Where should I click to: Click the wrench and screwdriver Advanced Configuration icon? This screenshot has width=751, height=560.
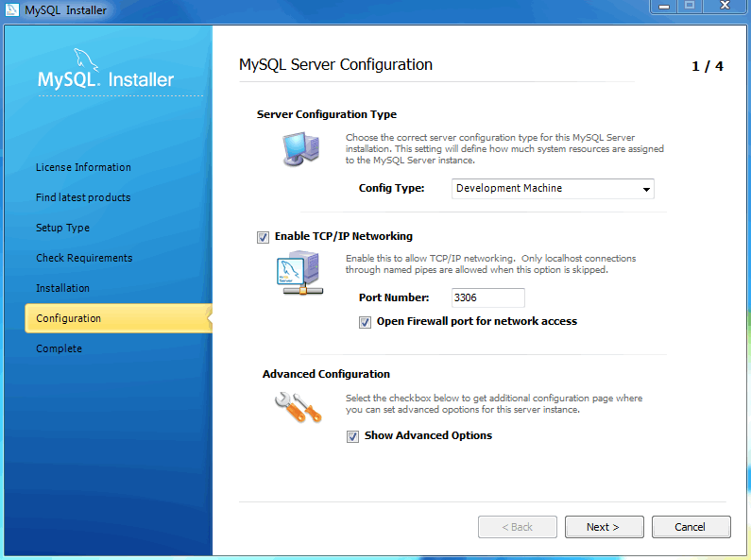pyautogui.click(x=298, y=407)
